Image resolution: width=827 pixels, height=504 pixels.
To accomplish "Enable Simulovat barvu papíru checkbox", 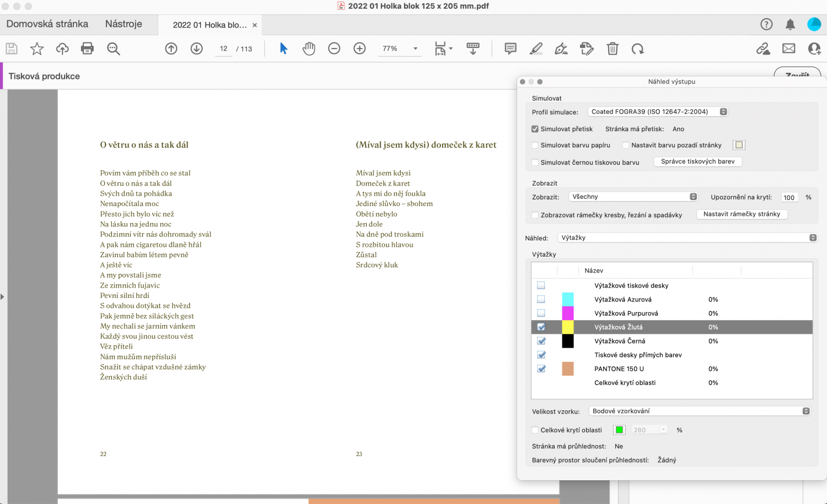I will tap(535, 145).
